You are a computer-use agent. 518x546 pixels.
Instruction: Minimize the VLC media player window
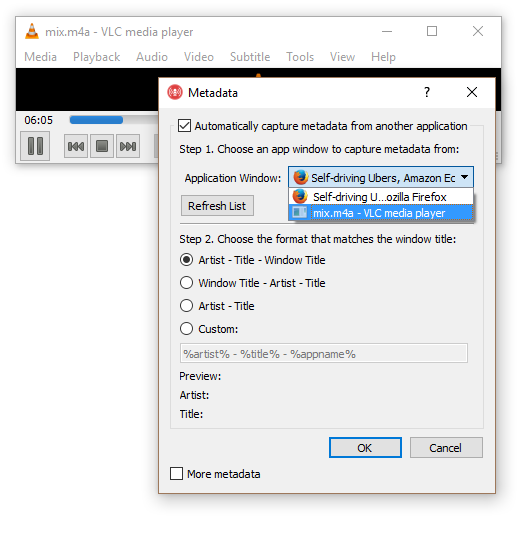pos(387,31)
